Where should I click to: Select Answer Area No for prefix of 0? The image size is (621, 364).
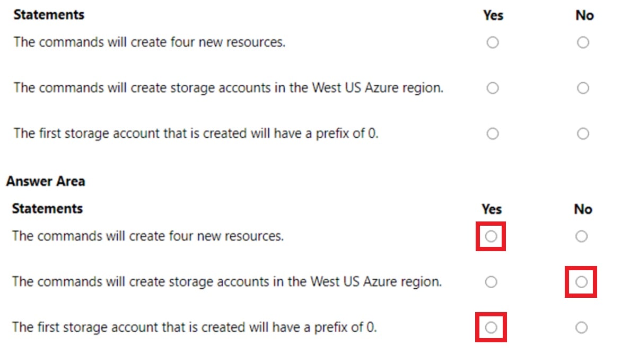pos(581,327)
